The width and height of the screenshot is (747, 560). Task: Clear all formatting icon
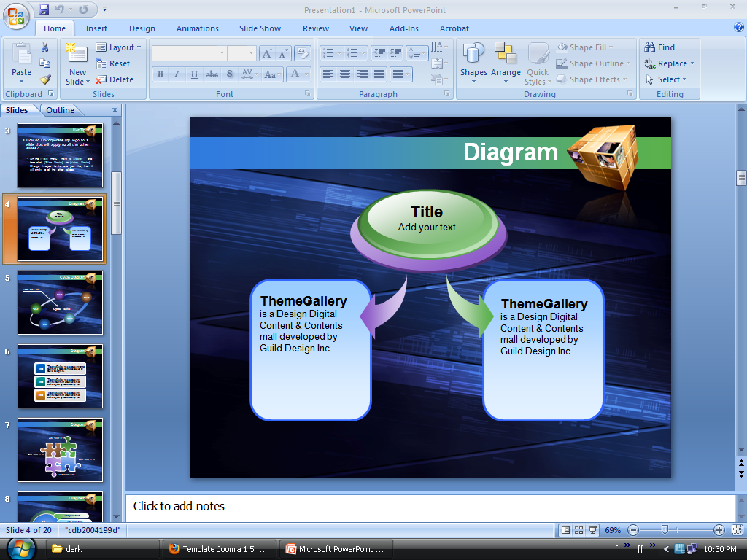[x=303, y=53]
